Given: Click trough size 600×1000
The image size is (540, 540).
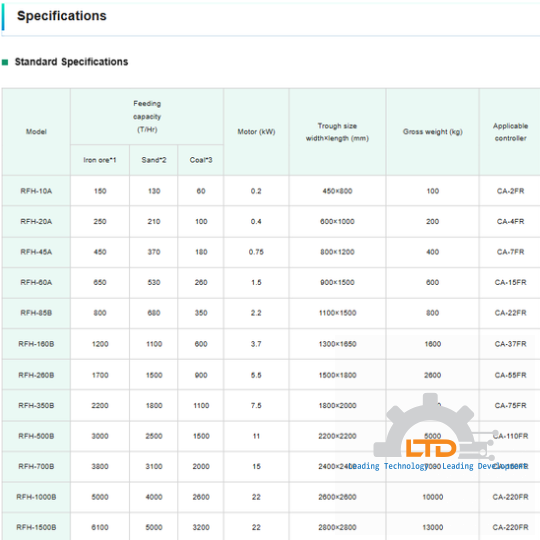Looking at the screenshot, I should [337, 221].
